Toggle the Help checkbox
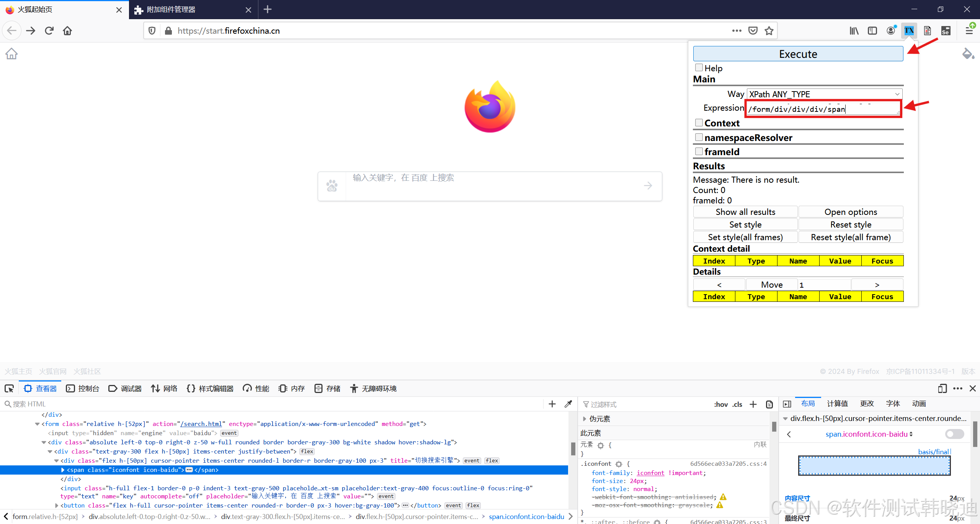The height and width of the screenshot is (524, 980). tap(699, 68)
